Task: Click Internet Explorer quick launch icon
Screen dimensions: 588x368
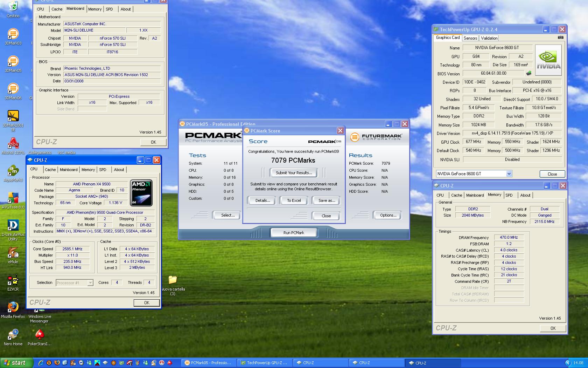Action: 41,363
